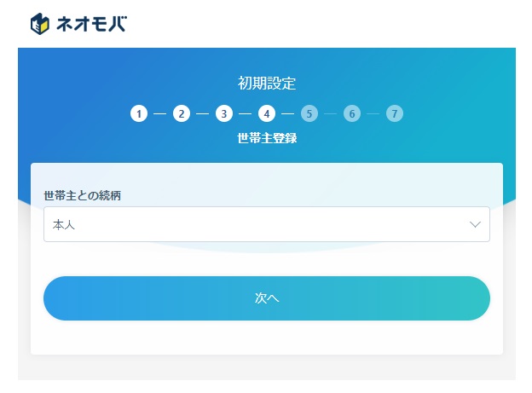Viewport: 532px width, 393px height.
Task: Click the 初期設定 heading
Action: tap(267, 84)
